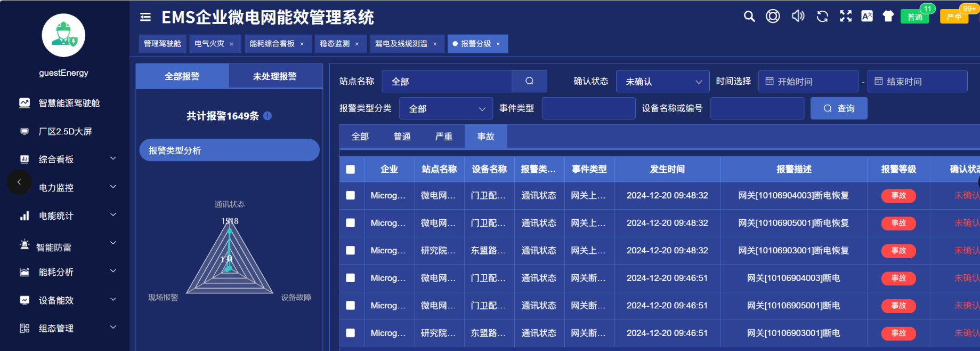Click the 开始时间 date field
Viewport: 980px width, 351px height.
coord(808,81)
